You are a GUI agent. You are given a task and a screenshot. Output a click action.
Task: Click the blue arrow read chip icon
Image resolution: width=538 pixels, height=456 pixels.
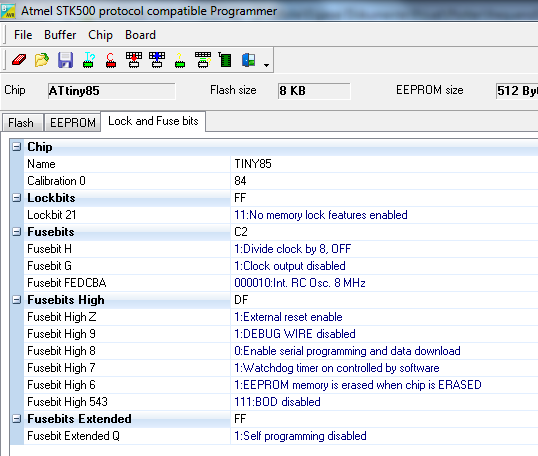[x=157, y=60]
